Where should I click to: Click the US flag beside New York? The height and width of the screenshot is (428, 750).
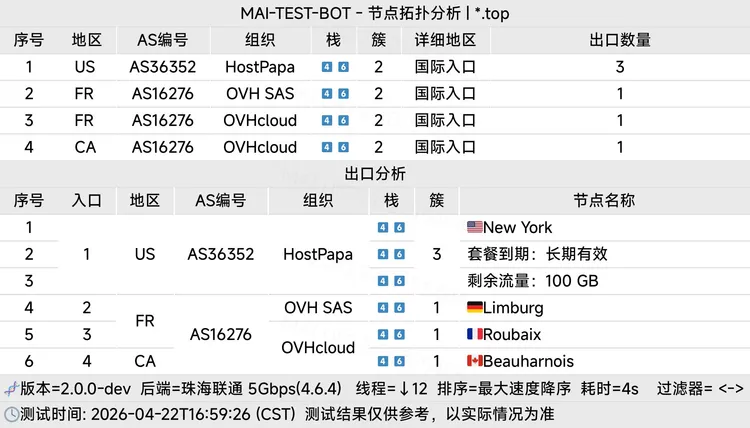474,228
